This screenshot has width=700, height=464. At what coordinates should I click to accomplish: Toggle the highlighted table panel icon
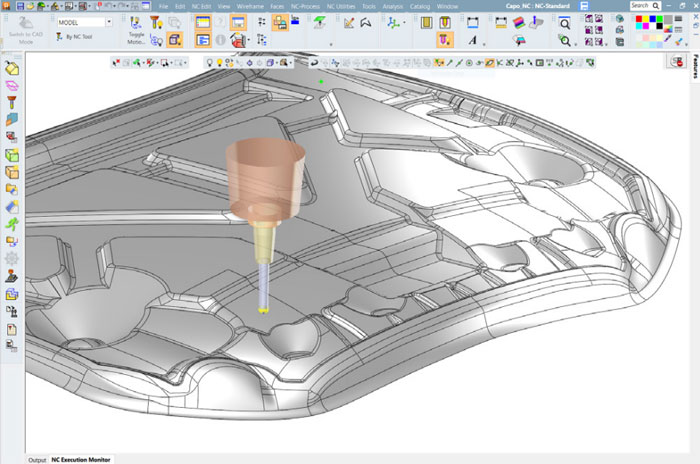[203, 22]
